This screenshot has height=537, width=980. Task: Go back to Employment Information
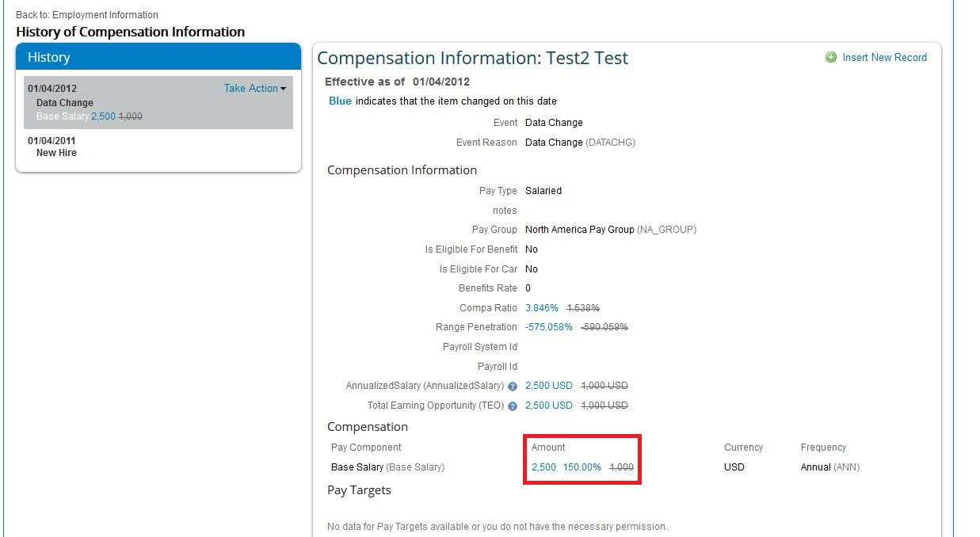[87, 15]
